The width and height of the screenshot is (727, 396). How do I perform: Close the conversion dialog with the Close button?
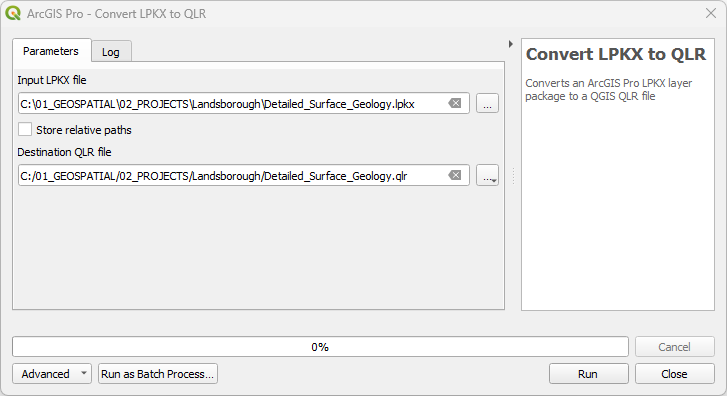[675, 374]
